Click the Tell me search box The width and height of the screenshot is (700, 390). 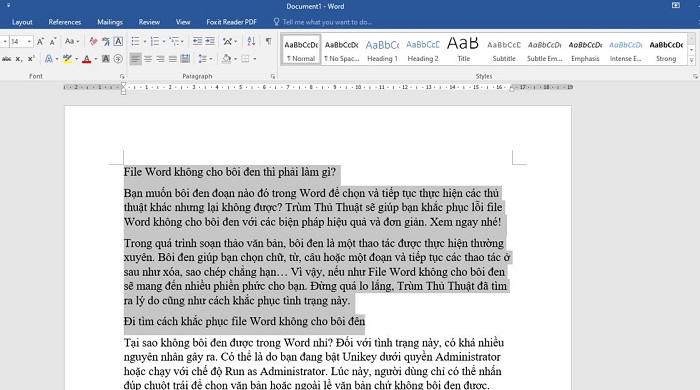click(323, 22)
